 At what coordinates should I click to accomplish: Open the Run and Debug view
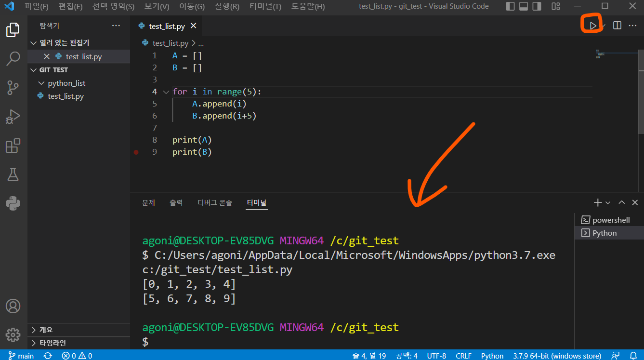click(13, 117)
